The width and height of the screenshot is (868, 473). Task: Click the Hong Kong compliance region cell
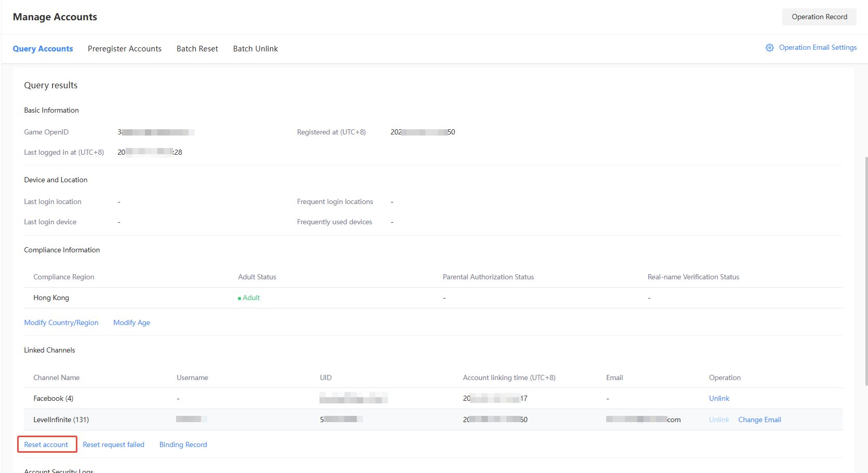(x=51, y=298)
